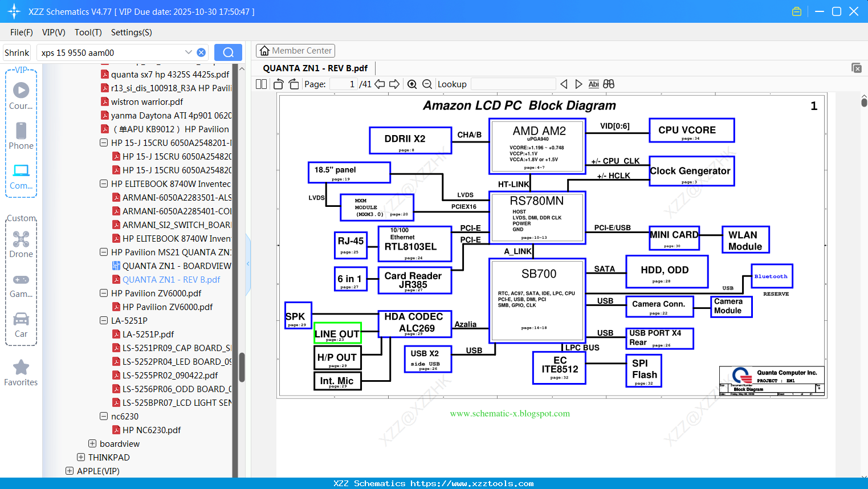The height and width of the screenshot is (489, 868).
Task: Click the page number input field
Action: (x=343, y=84)
